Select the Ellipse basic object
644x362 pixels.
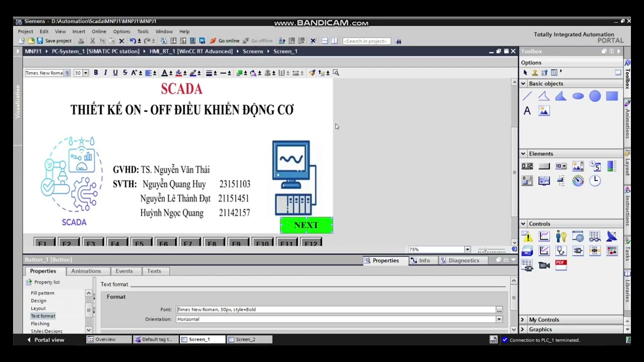click(x=578, y=96)
